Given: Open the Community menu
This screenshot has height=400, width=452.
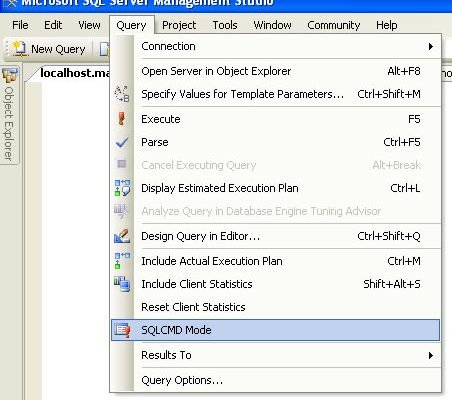Looking at the screenshot, I should tap(334, 25).
